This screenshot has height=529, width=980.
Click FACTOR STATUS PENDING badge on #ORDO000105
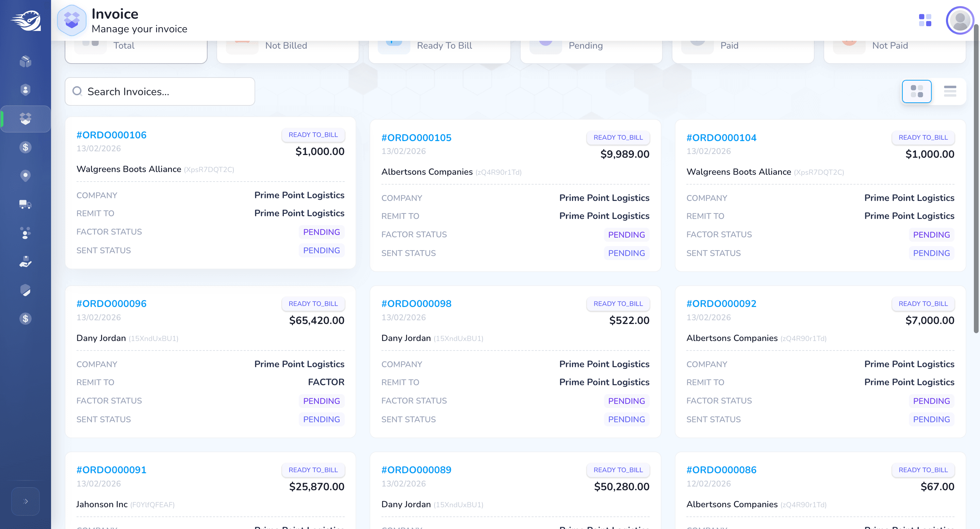626,235
